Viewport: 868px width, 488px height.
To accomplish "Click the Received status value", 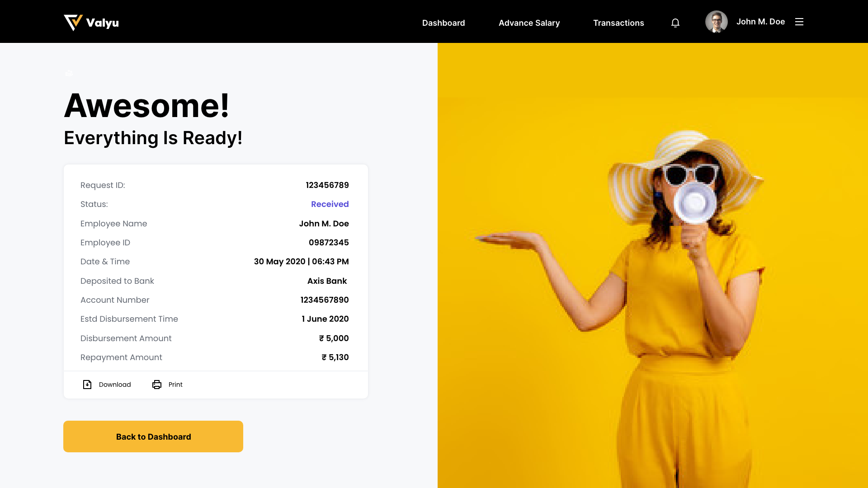I will point(330,204).
